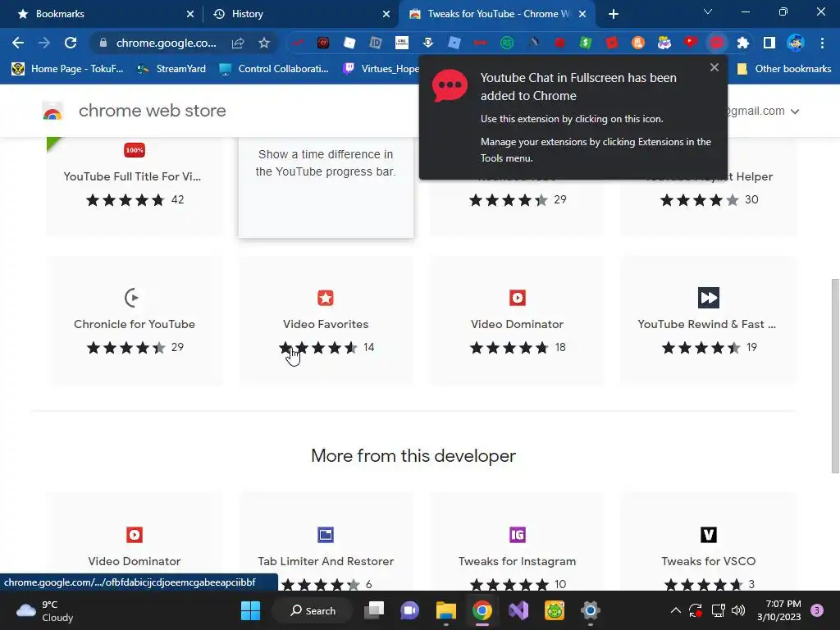Click the page vertical scrollbar
This screenshot has height=630, width=840.
tap(834, 375)
